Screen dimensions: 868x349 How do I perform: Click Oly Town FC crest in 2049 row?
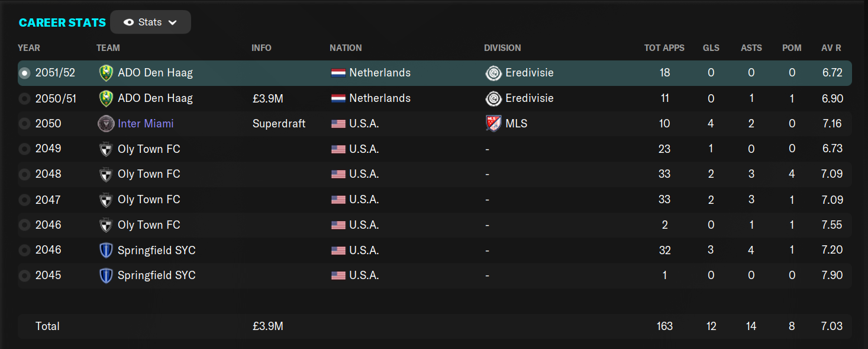pos(106,149)
